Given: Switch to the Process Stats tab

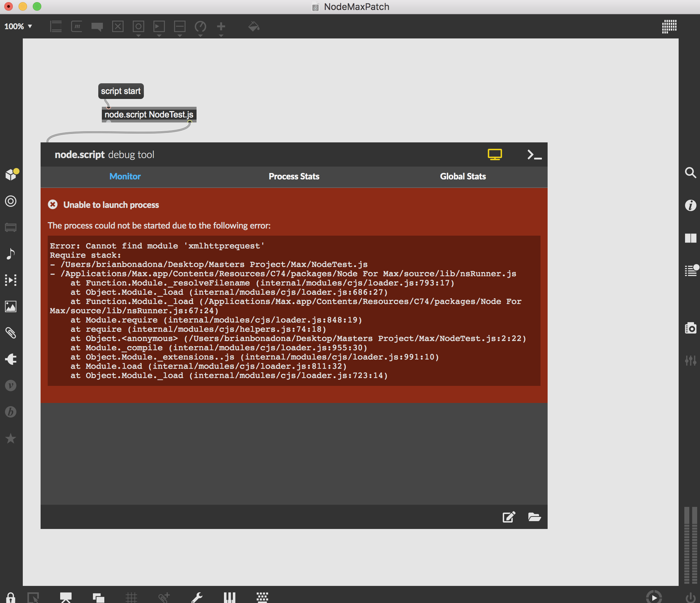Looking at the screenshot, I should 294,177.
